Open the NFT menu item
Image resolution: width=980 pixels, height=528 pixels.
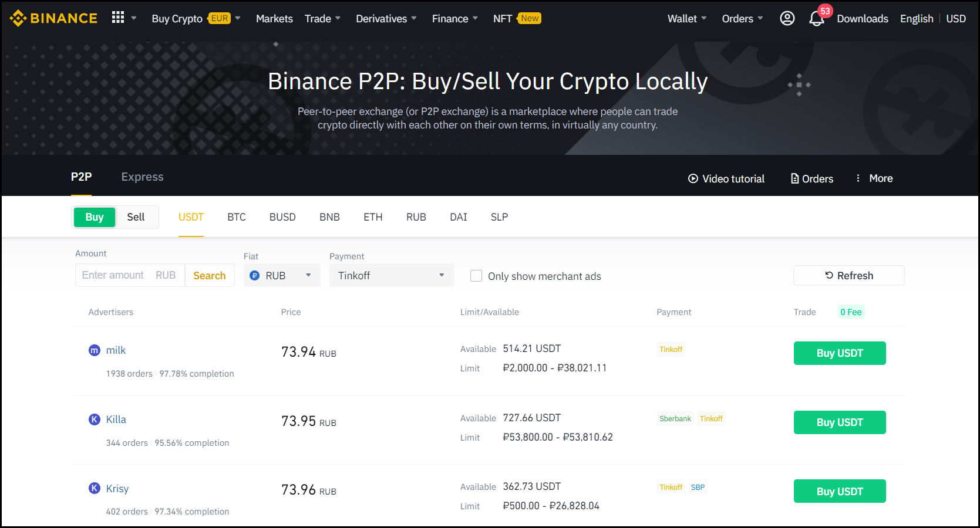[x=503, y=18]
